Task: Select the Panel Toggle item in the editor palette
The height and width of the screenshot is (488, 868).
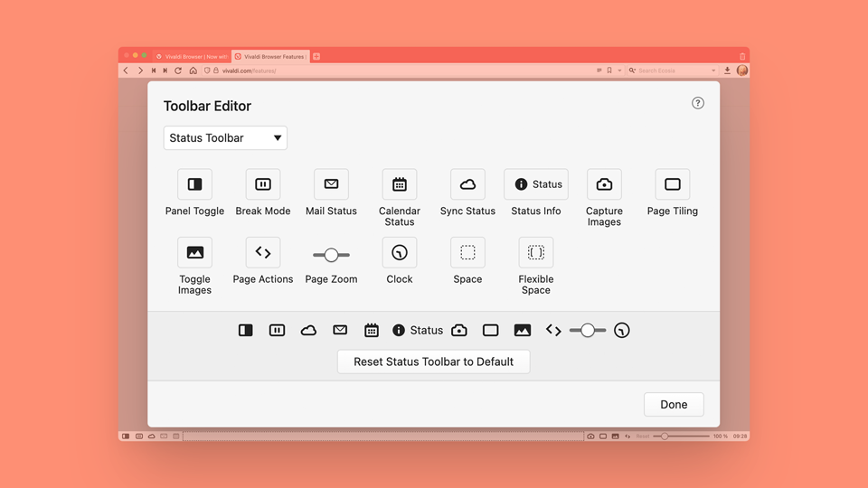Action: point(194,184)
